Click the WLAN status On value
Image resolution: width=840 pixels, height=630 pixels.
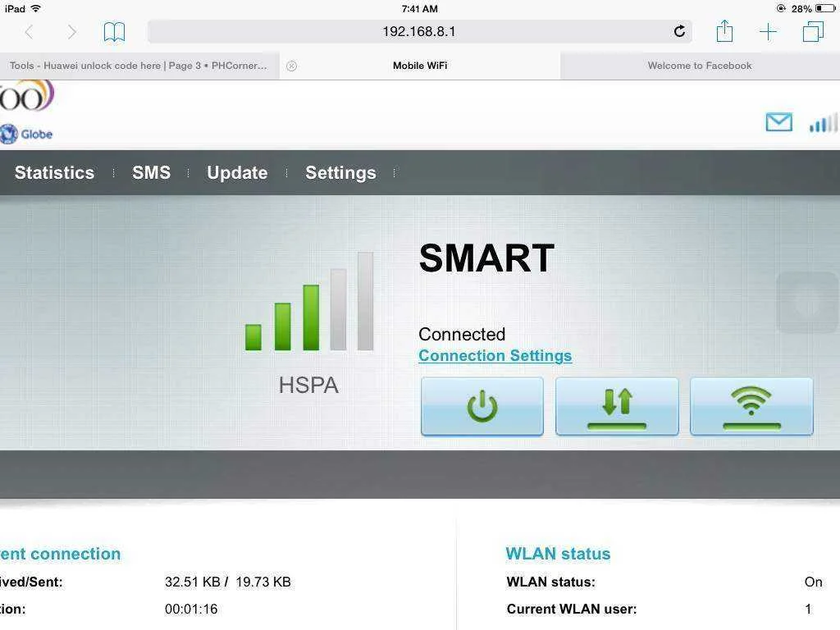tap(813, 582)
